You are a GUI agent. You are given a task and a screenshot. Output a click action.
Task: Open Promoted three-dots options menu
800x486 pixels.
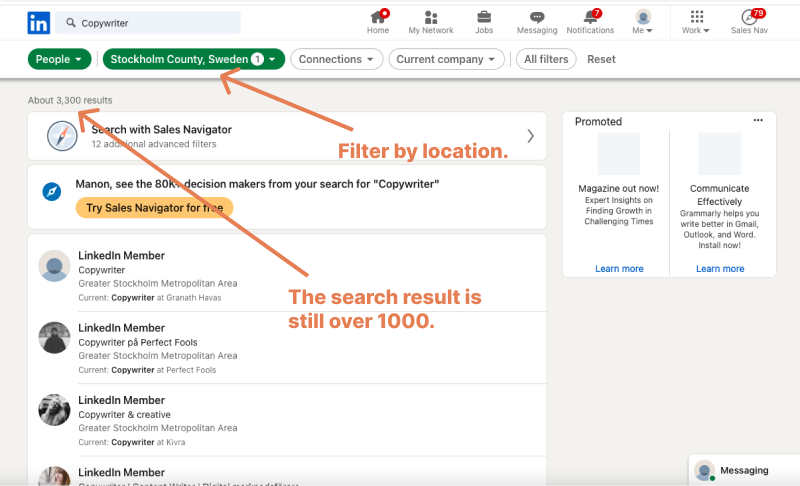pyautogui.click(x=758, y=120)
